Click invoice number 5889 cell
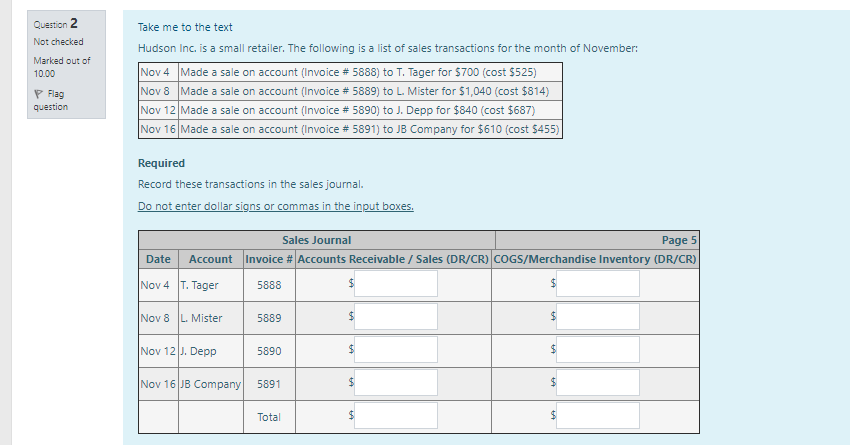The image size is (850, 445). pos(269,318)
